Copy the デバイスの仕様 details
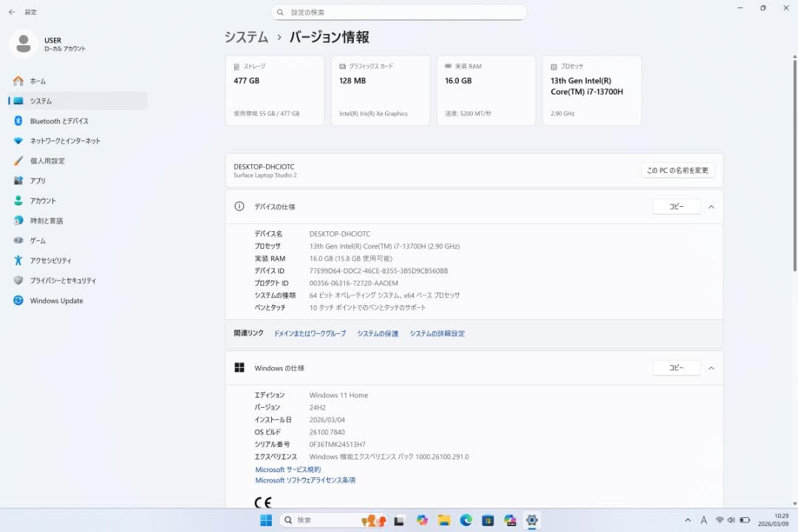Viewport: 798px width, 532px height. (x=676, y=207)
